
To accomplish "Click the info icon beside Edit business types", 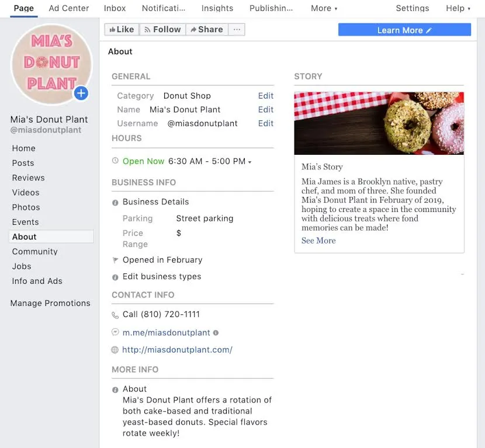I will pos(115,277).
